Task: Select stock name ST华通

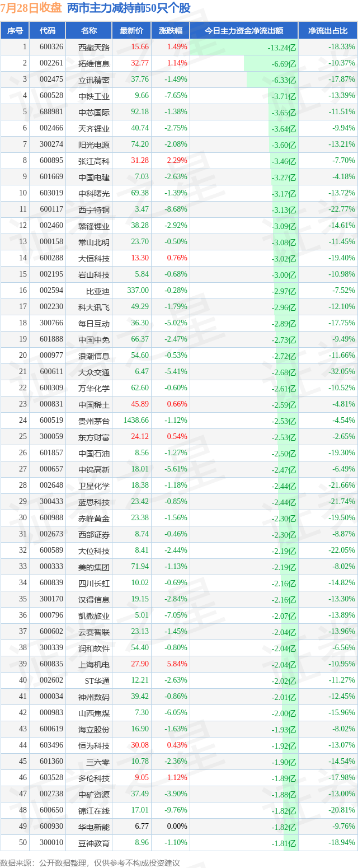Action: (x=97, y=680)
